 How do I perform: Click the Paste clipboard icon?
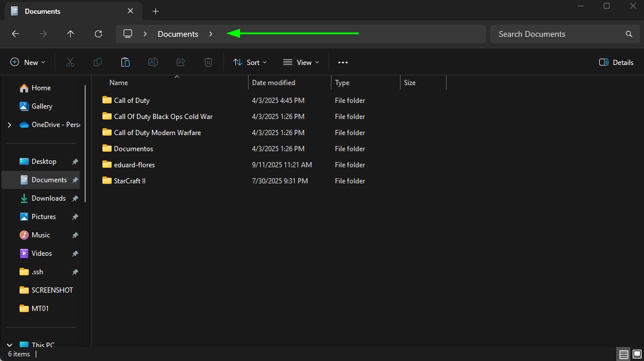[x=125, y=62]
